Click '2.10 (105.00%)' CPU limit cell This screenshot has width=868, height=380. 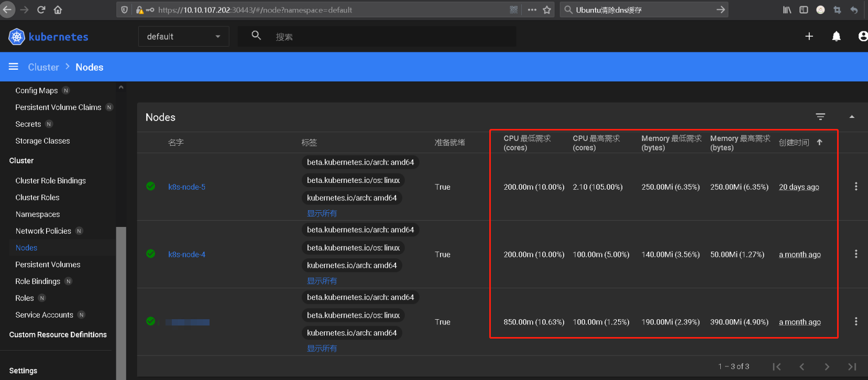tap(598, 187)
